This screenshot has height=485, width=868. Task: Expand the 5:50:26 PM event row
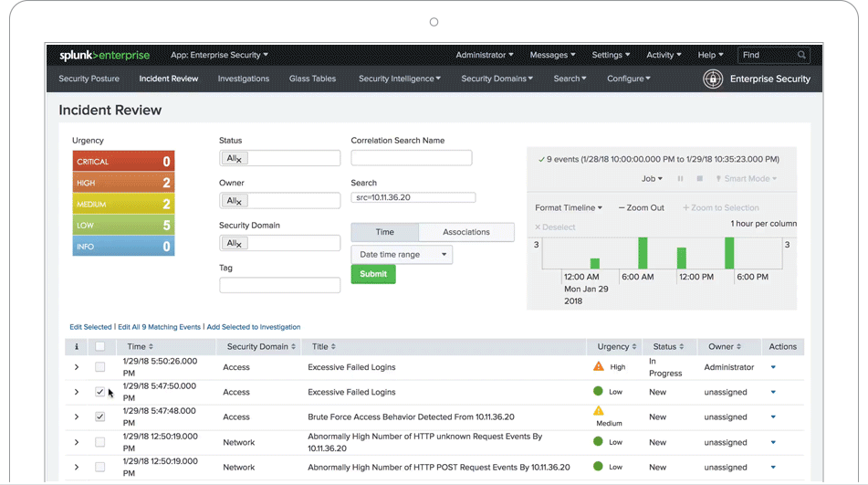(x=77, y=367)
